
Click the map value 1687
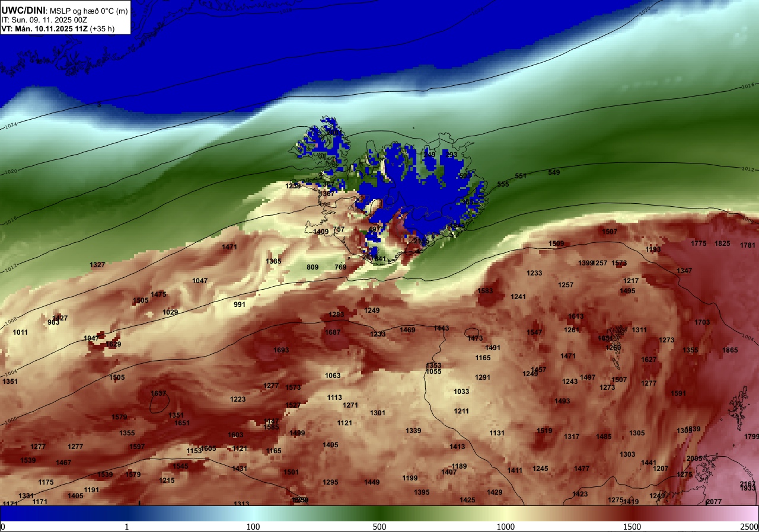333,332
